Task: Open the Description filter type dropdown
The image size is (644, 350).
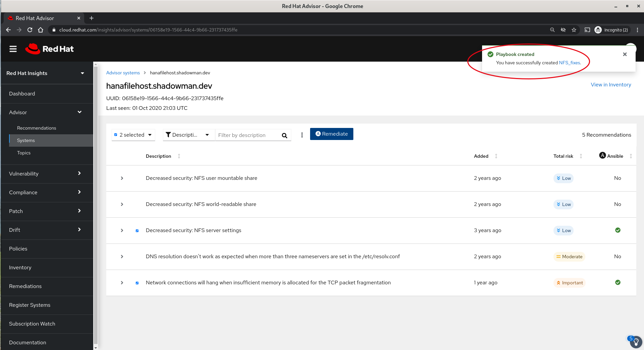Action: 189,135
